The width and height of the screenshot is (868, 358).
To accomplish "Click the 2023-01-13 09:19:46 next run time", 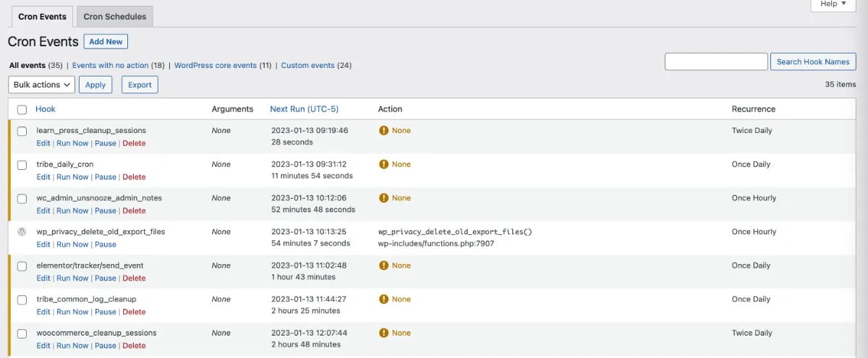I will [x=310, y=131].
